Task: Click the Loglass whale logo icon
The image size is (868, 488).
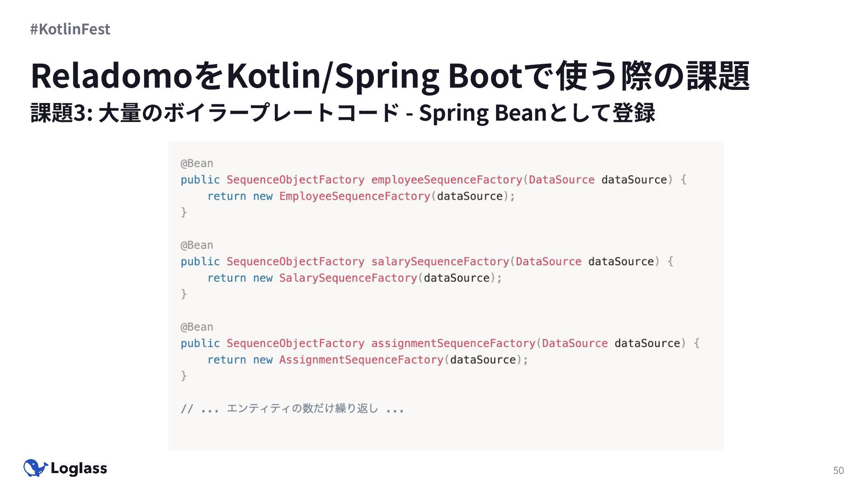Action: 35,468
